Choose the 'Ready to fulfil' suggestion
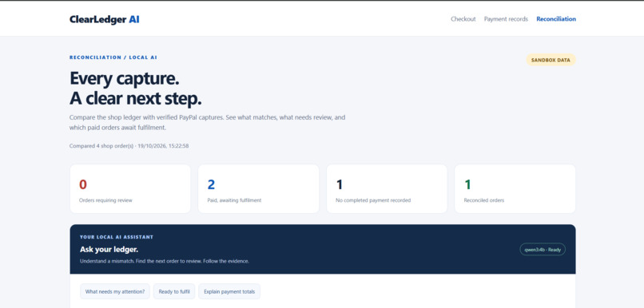Image resolution: width=644 pixels, height=308 pixels. click(x=174, y=291)
